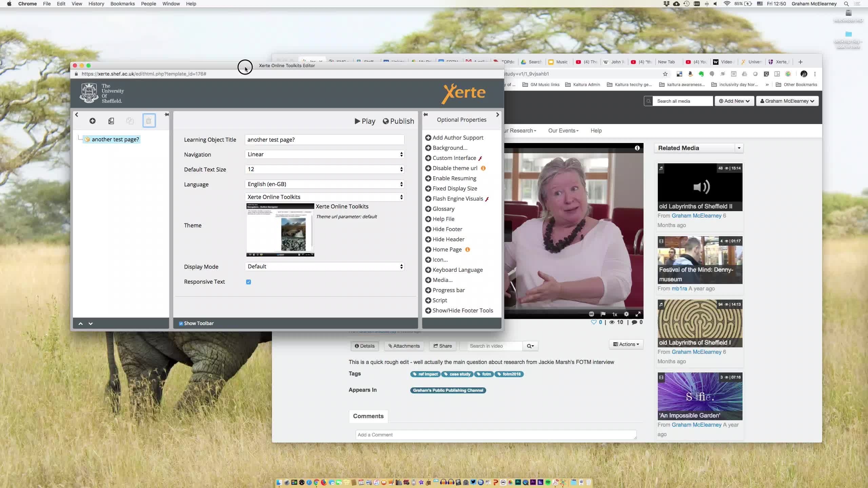Select another test page? tree item
This screenshot has height=488, width=868.
tap(112, 139)
